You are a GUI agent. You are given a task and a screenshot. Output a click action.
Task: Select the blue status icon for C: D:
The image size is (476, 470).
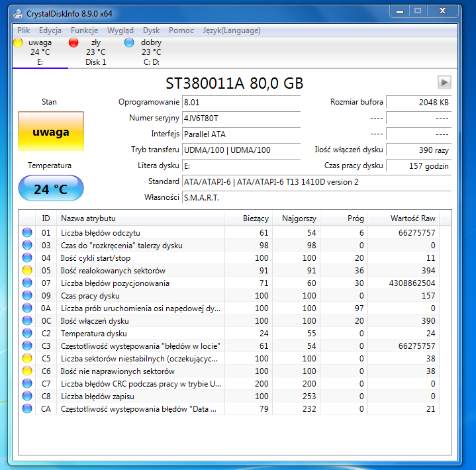(129, 42)
